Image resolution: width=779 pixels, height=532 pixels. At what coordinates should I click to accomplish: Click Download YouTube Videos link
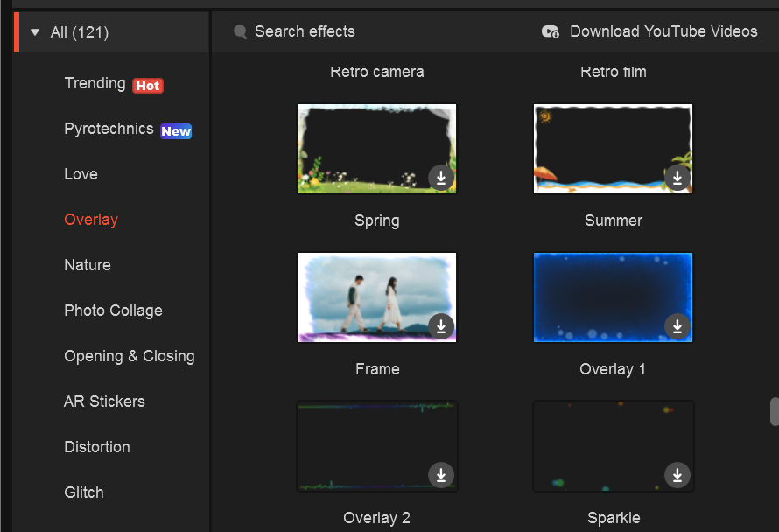pos(663,31)
